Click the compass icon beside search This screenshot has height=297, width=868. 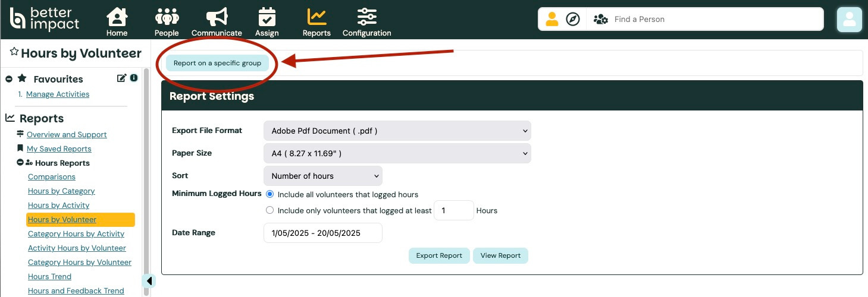pyautogui.click(x=572, y=20)
